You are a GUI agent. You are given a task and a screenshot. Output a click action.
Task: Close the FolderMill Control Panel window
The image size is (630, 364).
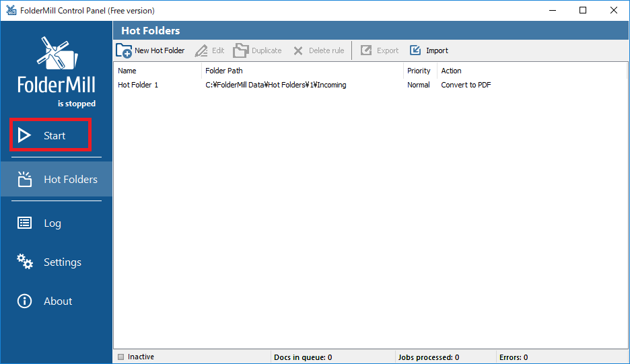[x=614, y=11]
